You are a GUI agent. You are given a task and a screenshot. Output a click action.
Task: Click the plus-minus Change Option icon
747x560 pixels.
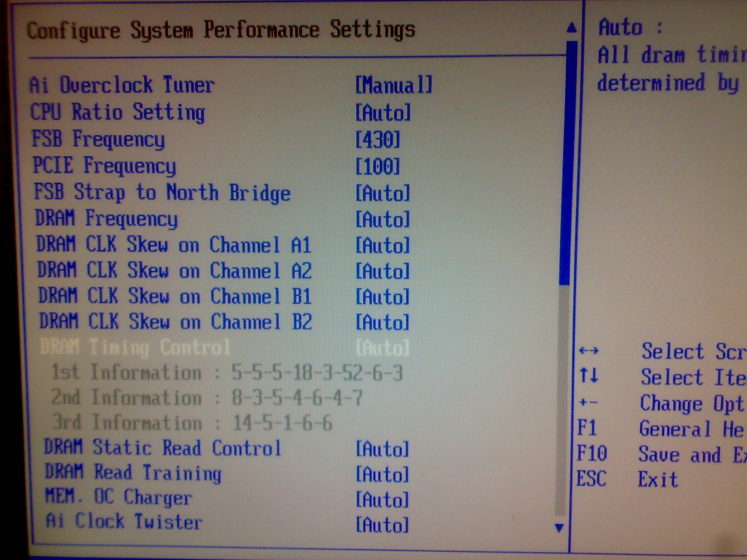pos(588,402)
